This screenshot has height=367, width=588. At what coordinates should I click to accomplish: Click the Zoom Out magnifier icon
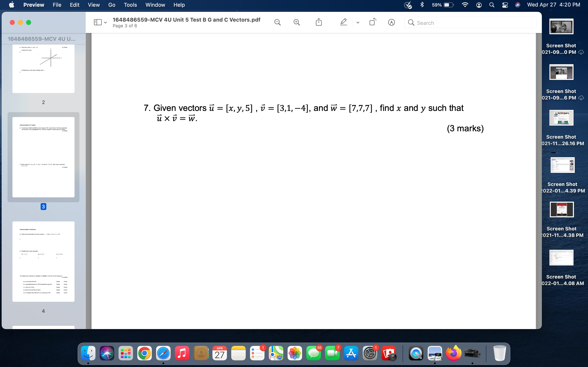[277, 23]
